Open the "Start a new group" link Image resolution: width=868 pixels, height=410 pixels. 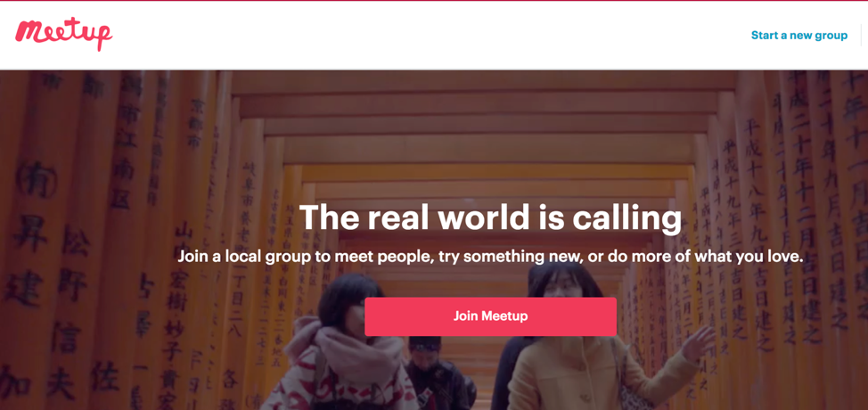pos(798,36)
